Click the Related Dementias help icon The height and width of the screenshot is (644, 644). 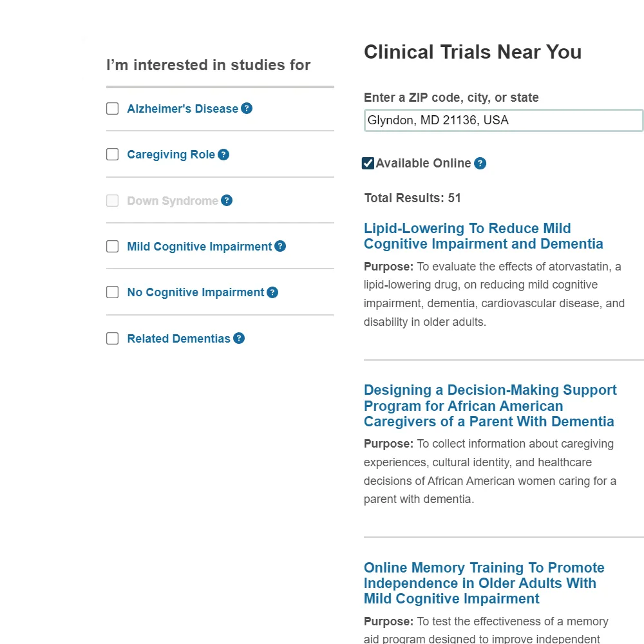tap(239, 338)
